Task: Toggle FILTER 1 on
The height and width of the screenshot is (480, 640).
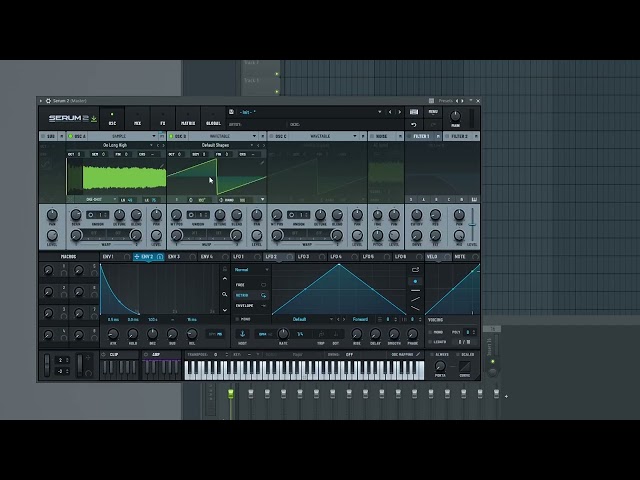Action: coord(409,136)
